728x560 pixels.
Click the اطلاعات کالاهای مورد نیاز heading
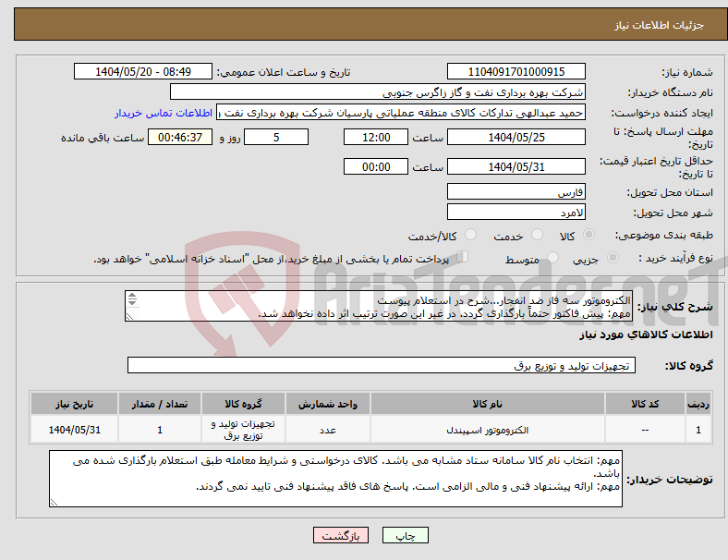click(x=646, y=335)
